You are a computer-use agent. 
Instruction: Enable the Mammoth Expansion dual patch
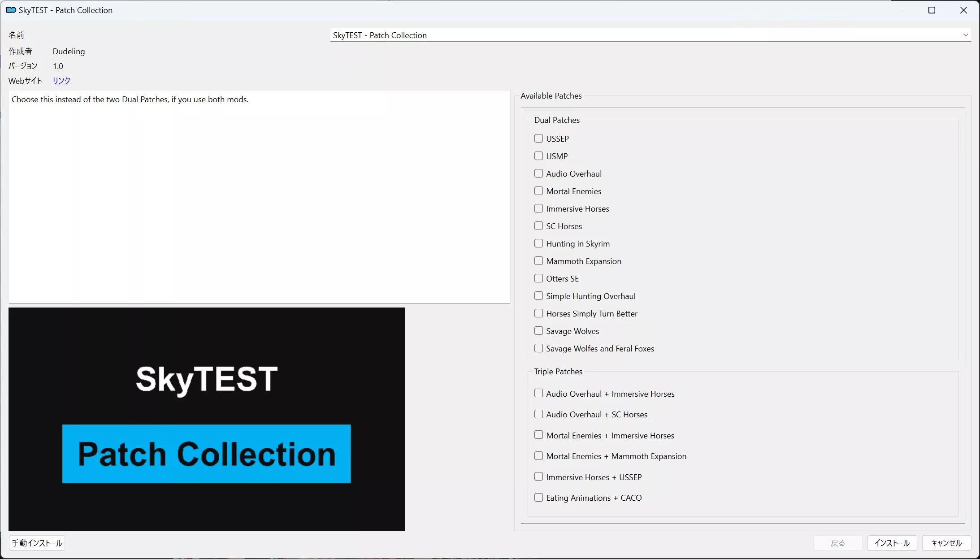click(538, 261)
